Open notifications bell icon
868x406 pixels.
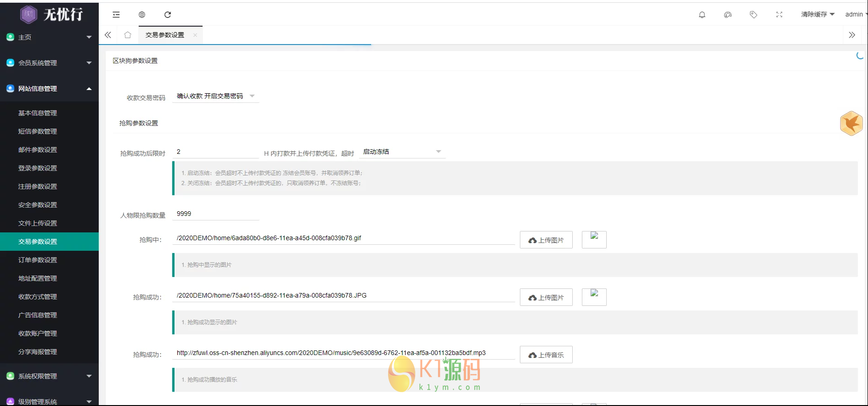702,15
